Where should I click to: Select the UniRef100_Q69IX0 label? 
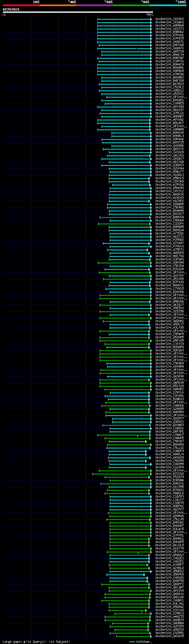[x=170, y=149]
